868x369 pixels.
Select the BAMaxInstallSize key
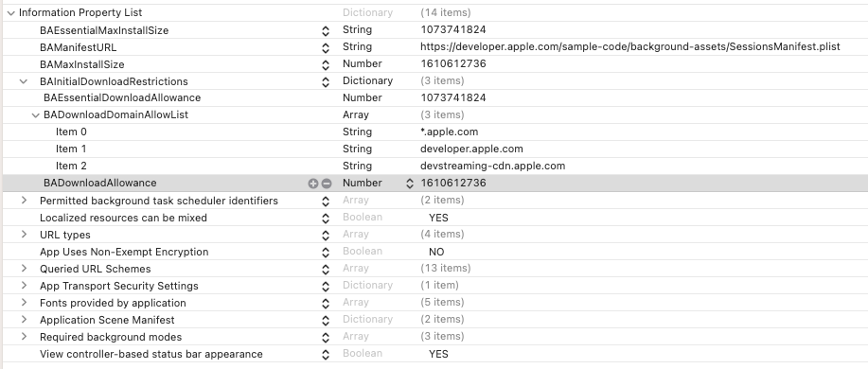[82, 64]
